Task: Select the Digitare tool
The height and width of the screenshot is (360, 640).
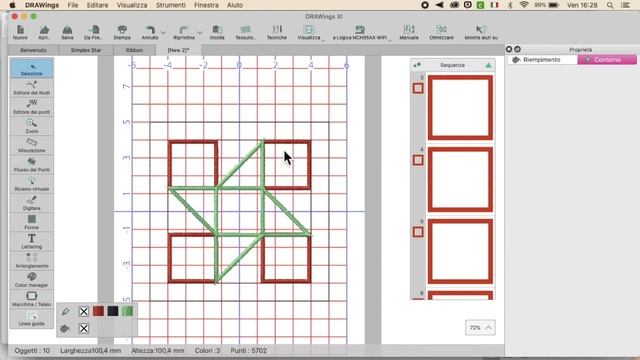Action: click(x=31, y=203)
